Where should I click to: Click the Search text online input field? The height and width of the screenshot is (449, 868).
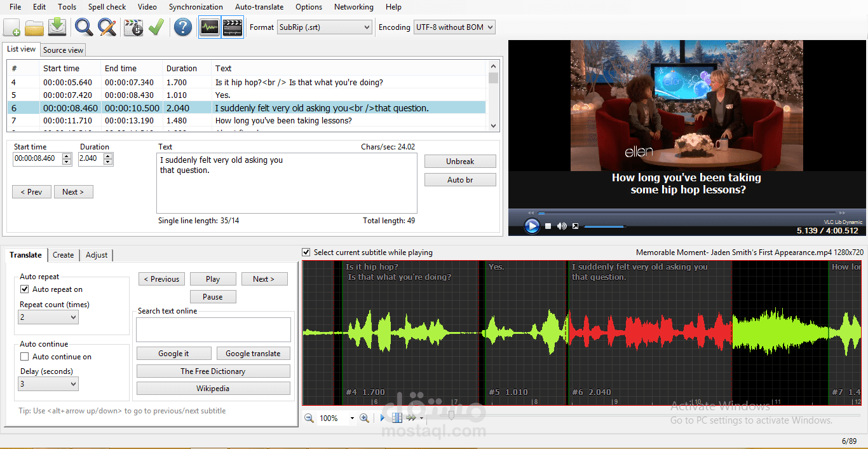tap(214, 330)
